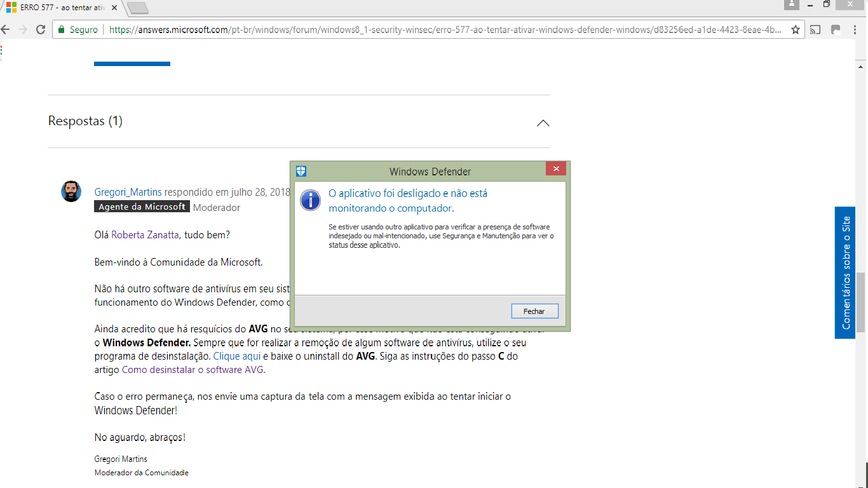Follow the Clique aqui link
Image resolution: width=868 pixels, height=488 pixels.
(x=237, y=356)
